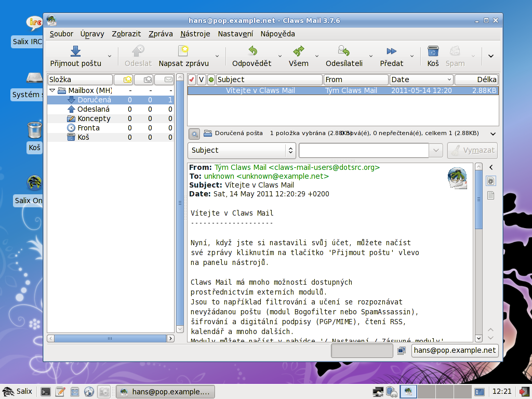Click the Salix Online desktop icon
The height and width of the screenshot is (399, 532).
click(34, 182)
